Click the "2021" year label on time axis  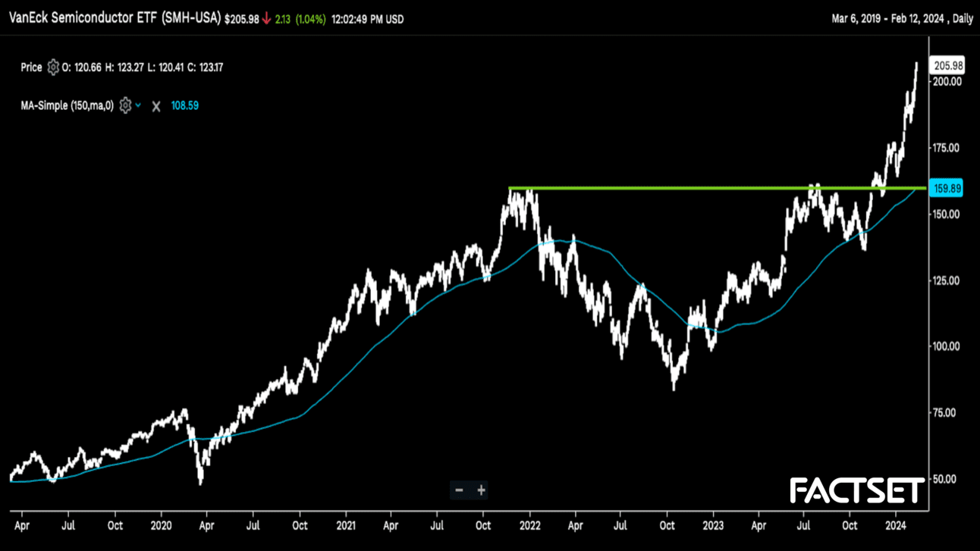coord(346,525)
